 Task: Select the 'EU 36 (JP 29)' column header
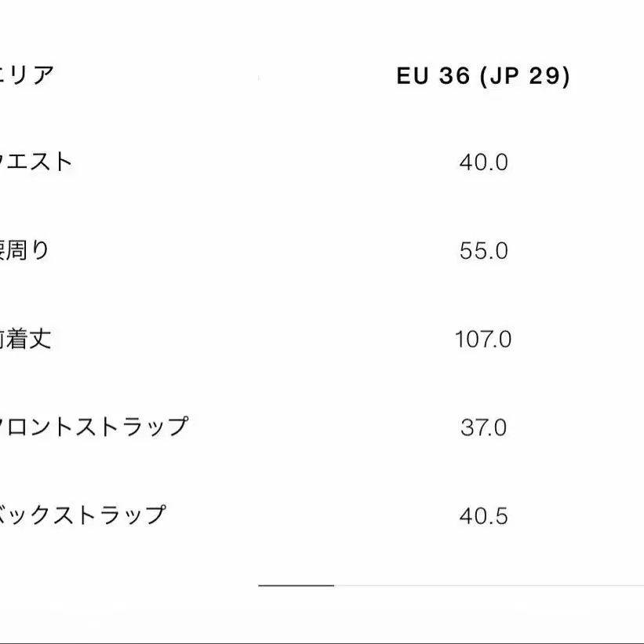pos(483,76)
